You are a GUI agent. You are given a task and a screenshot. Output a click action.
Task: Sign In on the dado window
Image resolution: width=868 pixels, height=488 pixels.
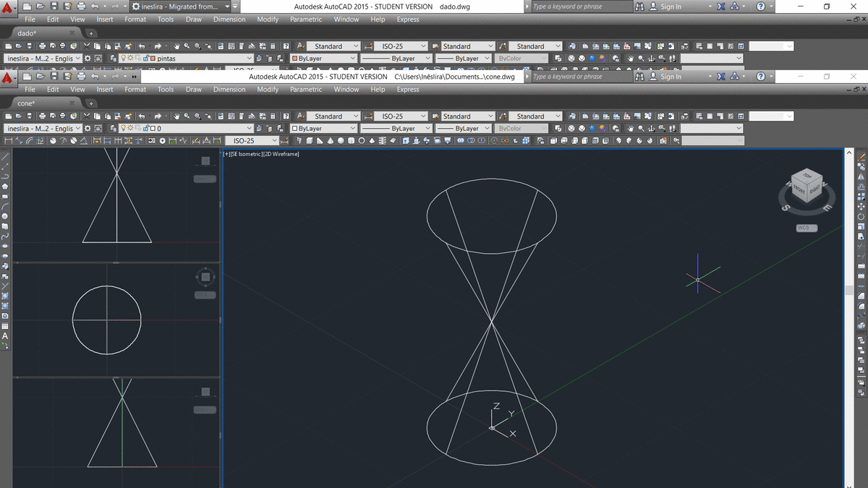[x=671, y=7]
